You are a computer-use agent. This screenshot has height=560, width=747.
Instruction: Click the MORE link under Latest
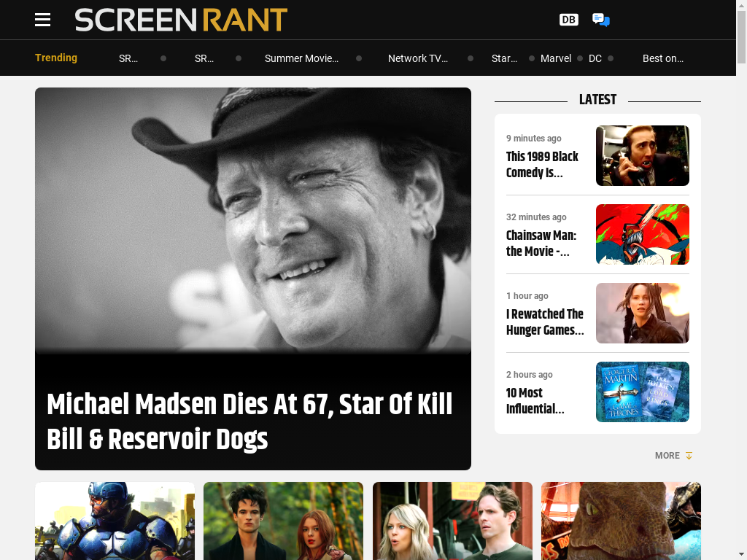point(667,456)
